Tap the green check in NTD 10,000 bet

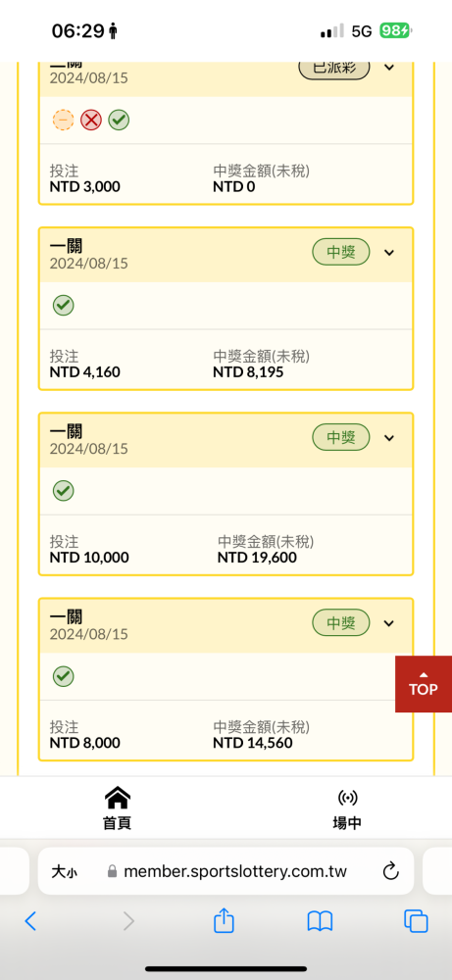(63, 491)
